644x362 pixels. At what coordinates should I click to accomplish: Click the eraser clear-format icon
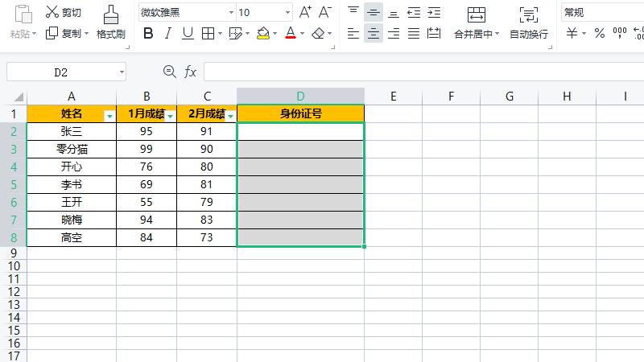318,33
